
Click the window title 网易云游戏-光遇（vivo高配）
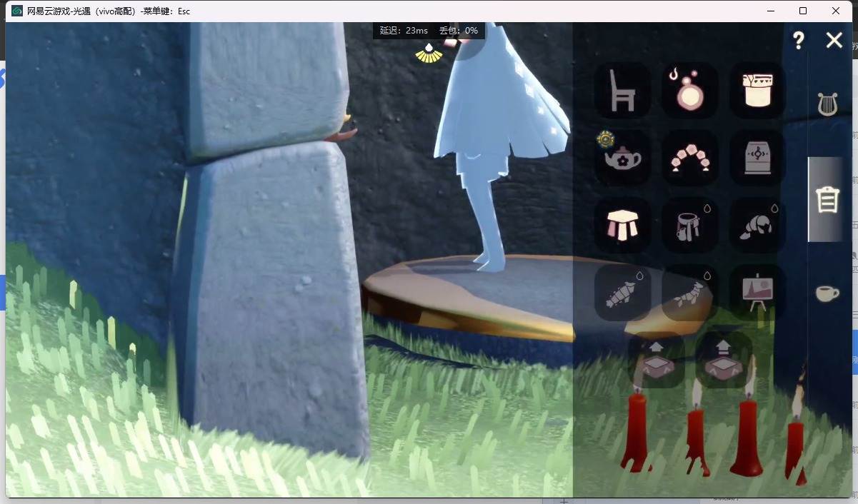(x=82, y=11)
